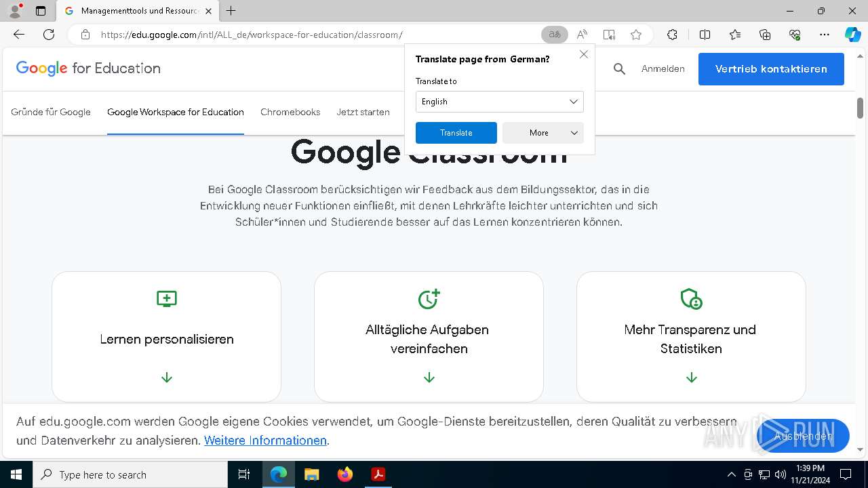Open Edge Settings and more menu
Screen dimensions: 868x488
coord(825,35)
